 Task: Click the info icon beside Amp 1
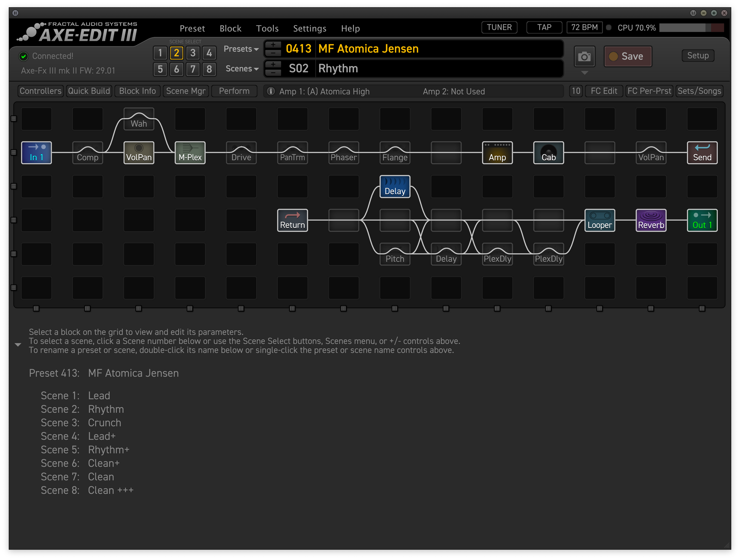pyautogui.click(x=271, y=91)
